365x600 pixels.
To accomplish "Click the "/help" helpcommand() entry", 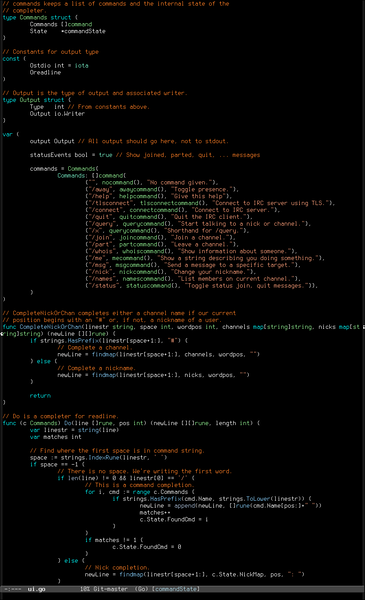I will tap(159, 196).
